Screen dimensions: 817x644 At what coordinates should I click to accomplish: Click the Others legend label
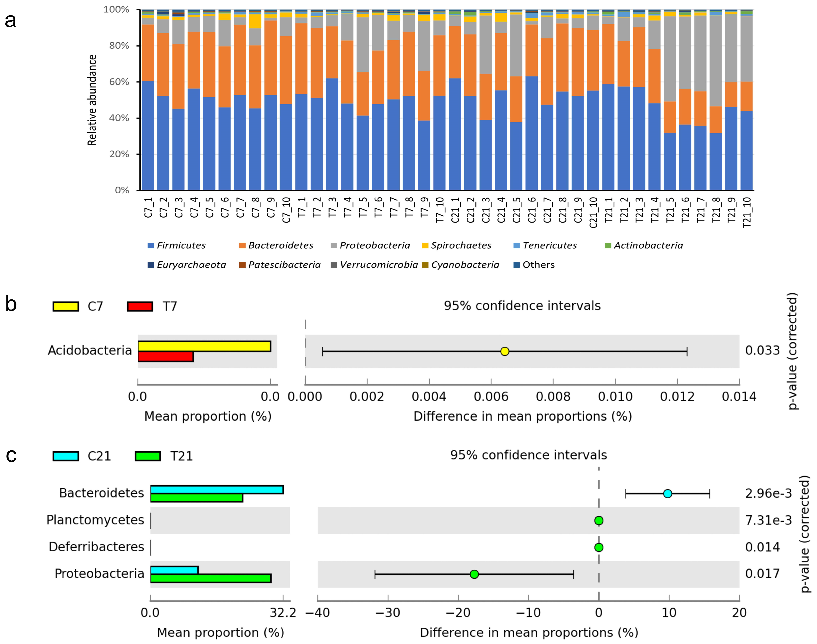point(538,265)
